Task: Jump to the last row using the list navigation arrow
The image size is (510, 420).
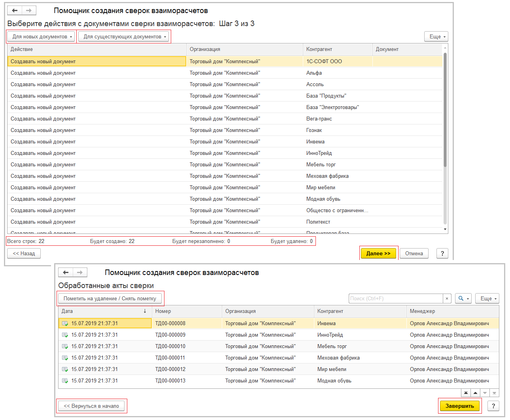Action: tap(494, 393)
